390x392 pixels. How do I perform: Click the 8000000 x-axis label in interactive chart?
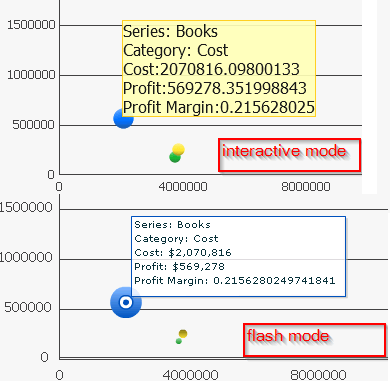pyautogui.click(x=306, y=187)
